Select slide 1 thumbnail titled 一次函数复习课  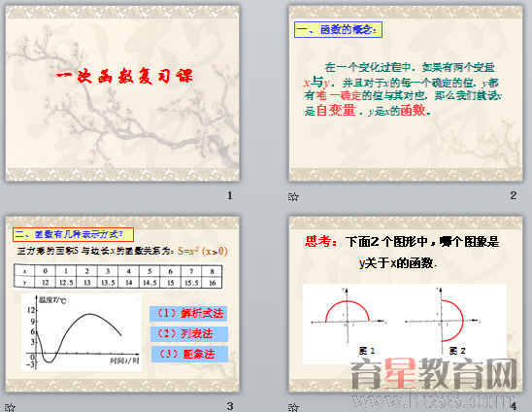[x=122, y=93]
